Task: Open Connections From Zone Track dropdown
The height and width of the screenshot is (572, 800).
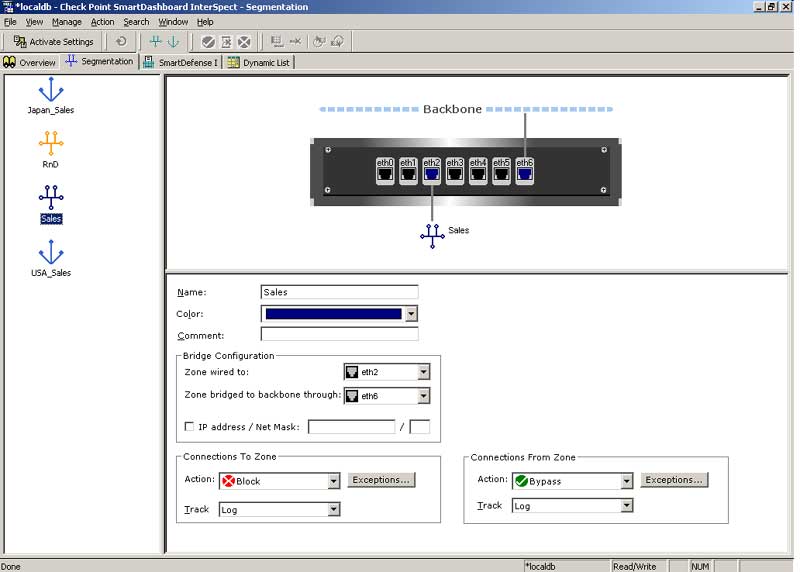Action: 626,506
